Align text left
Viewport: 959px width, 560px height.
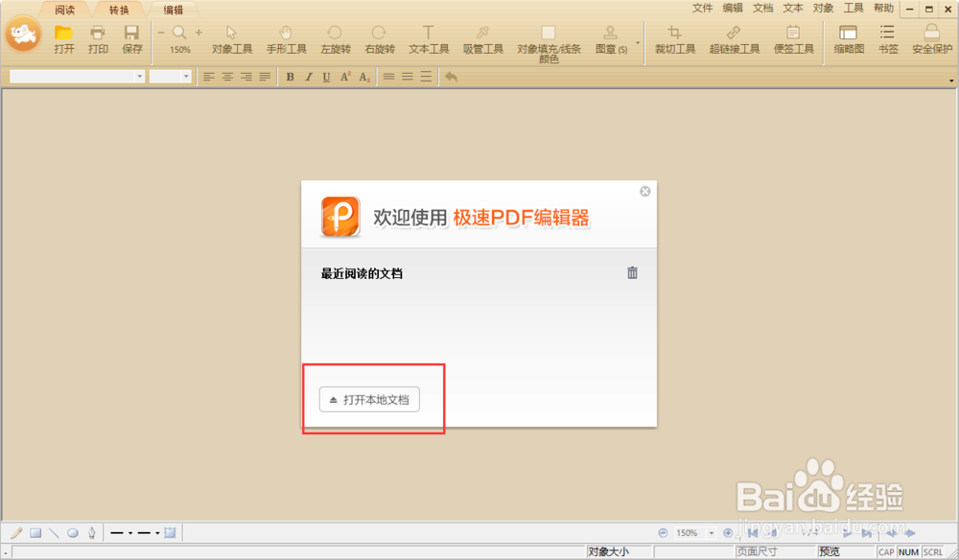(209, 77)
